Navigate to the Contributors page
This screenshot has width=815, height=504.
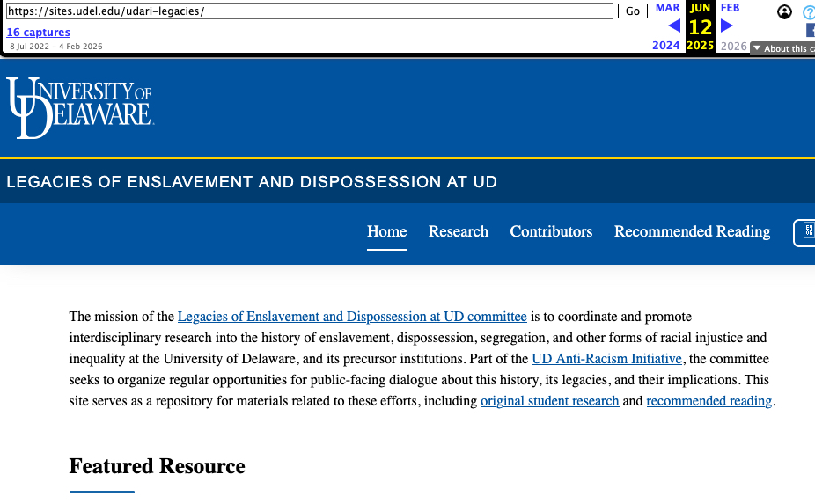click(x=551, y=231)
